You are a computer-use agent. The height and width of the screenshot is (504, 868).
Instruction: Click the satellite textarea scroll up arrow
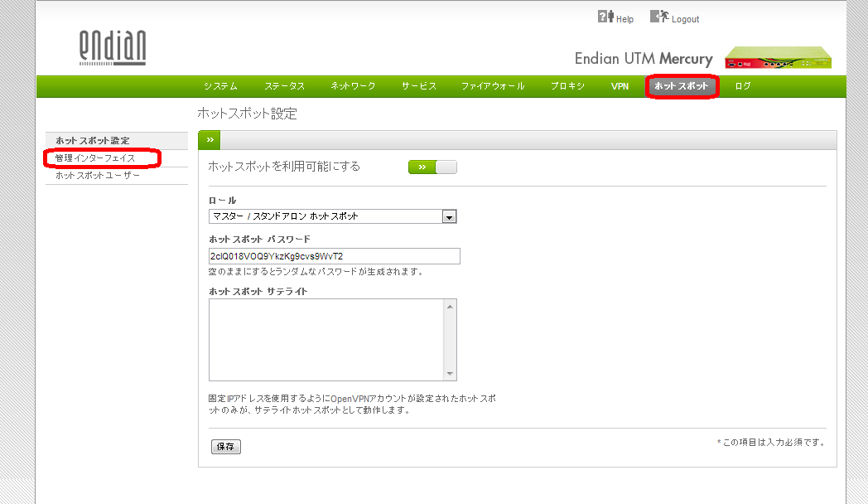tap(450, 307)
